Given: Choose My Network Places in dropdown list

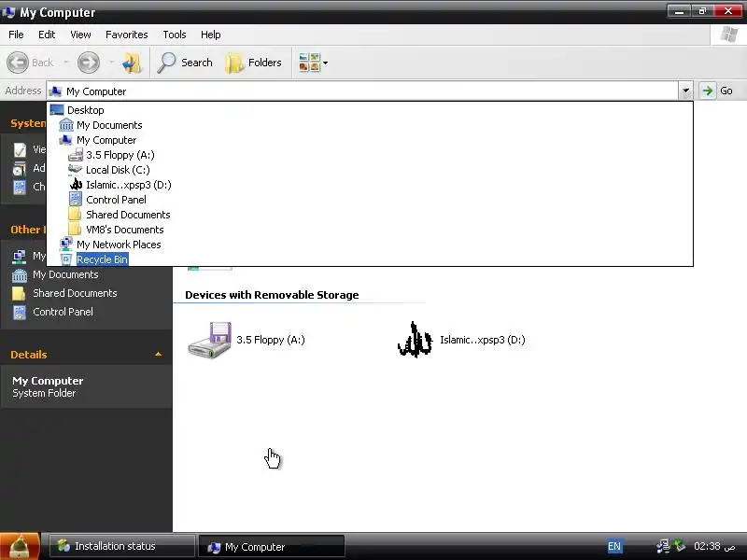Looking at the screenshot, I should click(370, 245).
